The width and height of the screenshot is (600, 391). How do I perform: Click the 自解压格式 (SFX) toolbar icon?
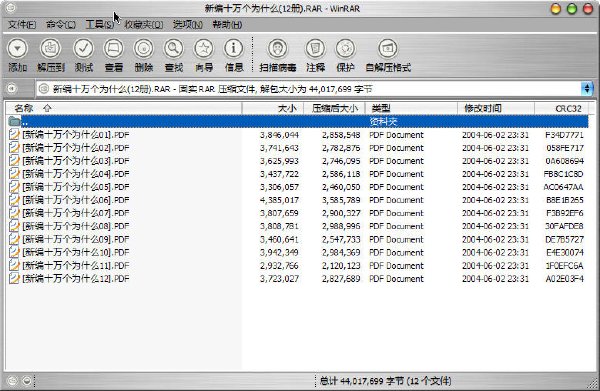pyautogui.click(x=388, y=49)
